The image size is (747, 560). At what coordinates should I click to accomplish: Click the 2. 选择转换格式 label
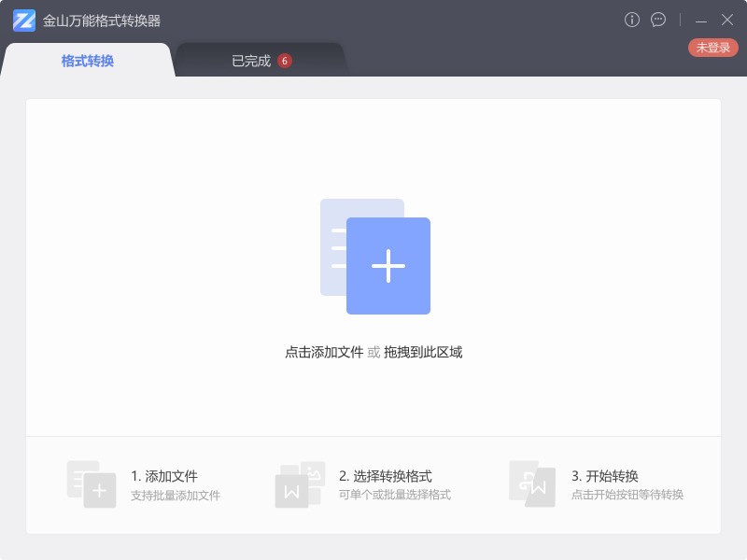coord(386,476)
